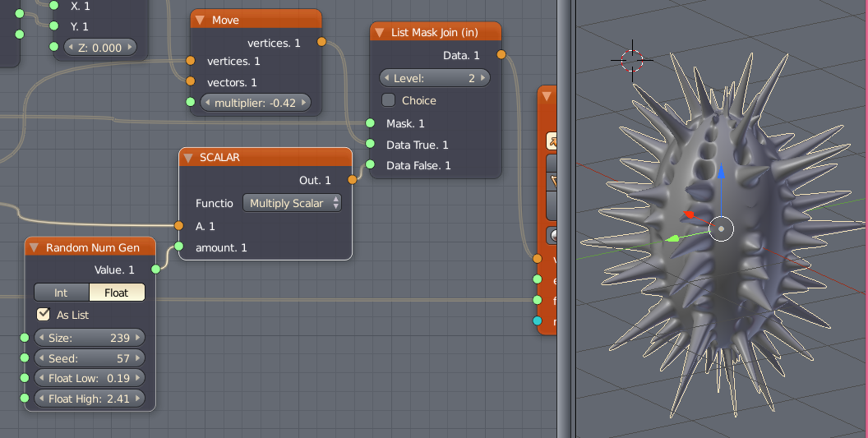The height and width of the screenshot is (438, 868).
Task: Switch Random Num Gen to Int mode
Action: [x=61, y=293]
